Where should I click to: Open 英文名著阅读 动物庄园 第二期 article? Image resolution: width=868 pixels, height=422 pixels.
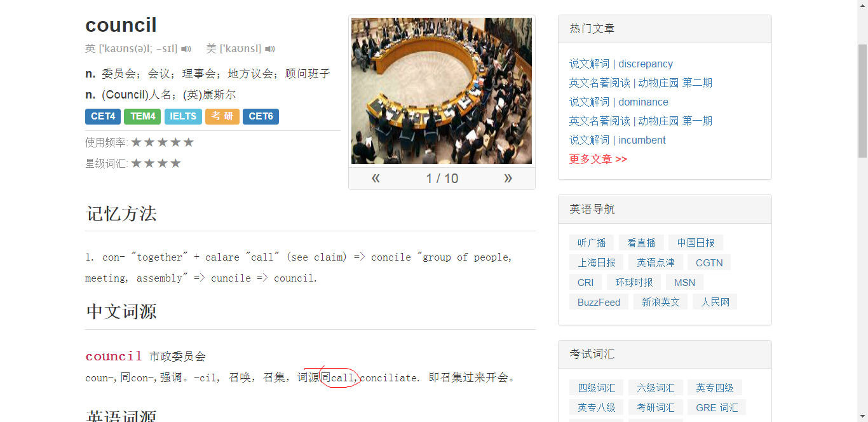click(641, 83)
